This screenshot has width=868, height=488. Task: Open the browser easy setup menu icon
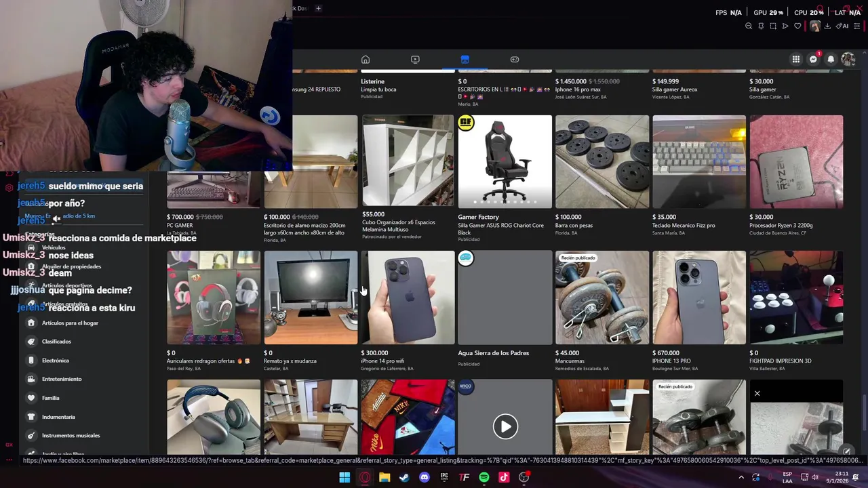tap(857, 26)
